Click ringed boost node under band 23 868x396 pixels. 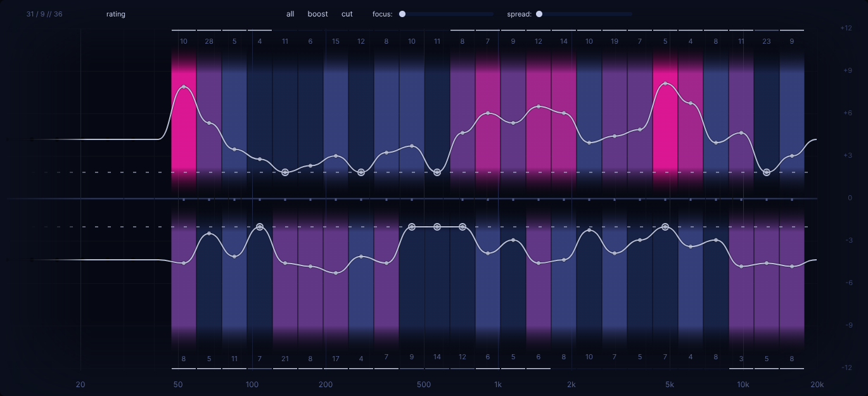(767, 172)
